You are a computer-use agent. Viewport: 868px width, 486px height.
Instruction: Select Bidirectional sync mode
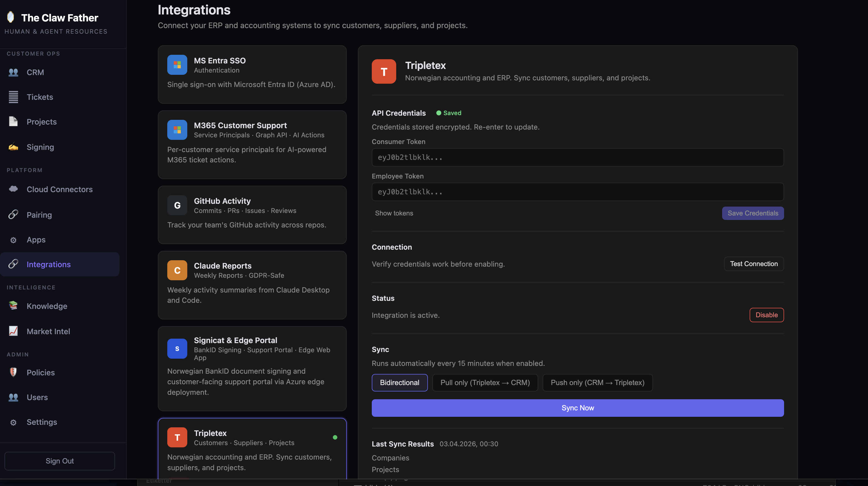[399, 383]
